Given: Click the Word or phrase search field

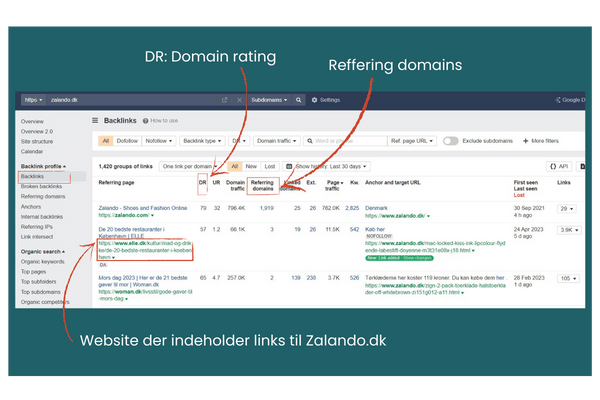Looking at the screenshot, I should (x=346, y=141).
